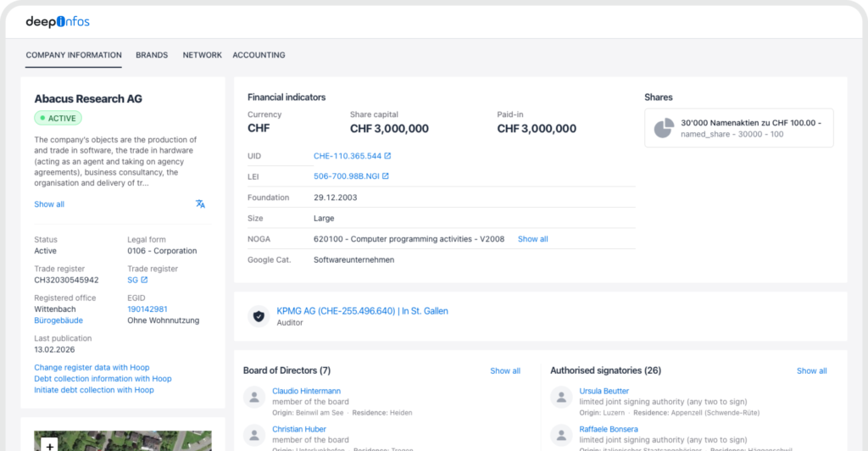This screenshot has width=868, height=451.
Task: Click the external link icon next to UID
Action: pos(388,156)
